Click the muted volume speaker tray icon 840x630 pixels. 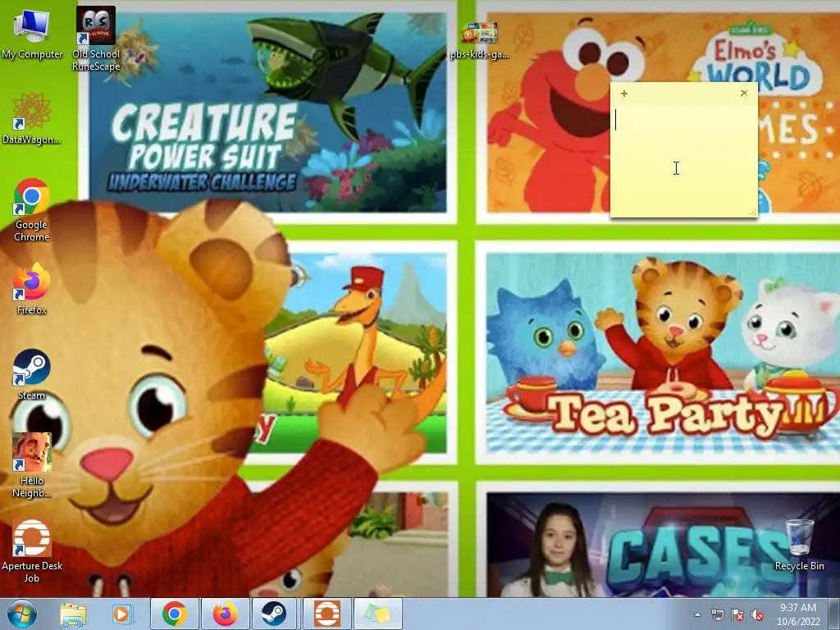[x=757, y=615]
